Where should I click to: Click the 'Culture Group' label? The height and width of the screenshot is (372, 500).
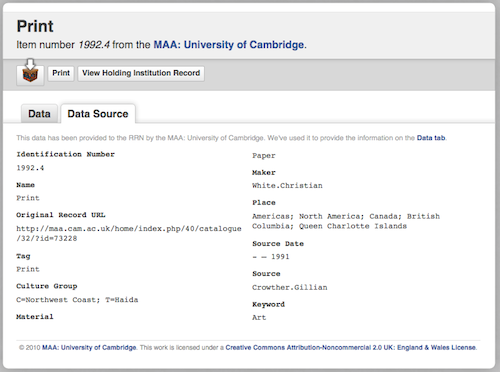point(47,286)
